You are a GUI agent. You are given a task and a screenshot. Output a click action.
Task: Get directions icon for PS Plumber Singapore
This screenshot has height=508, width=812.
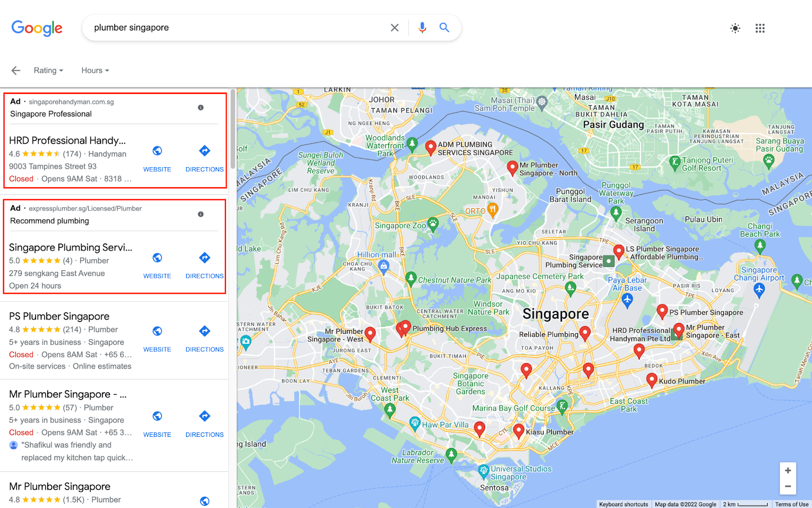coord(205,331)
